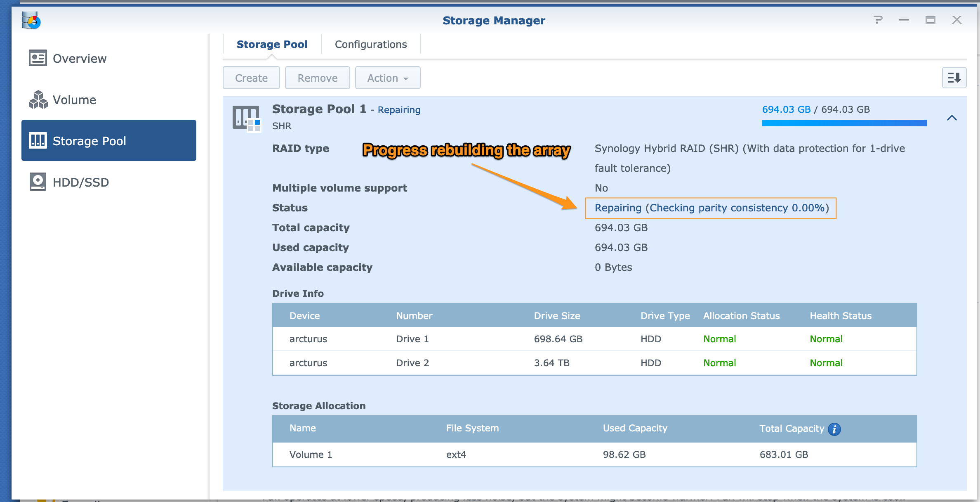The width and height of the screenshot is (980, 502).
Task: Switch to the Storage Pool tab
Action: [x=272, y=44]
